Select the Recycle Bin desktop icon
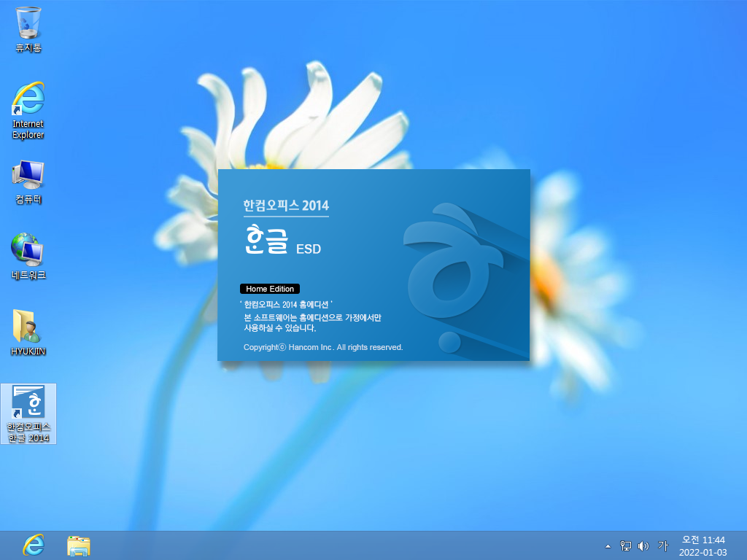This screenshot has height=560, width=747. [x=28, y=29]
